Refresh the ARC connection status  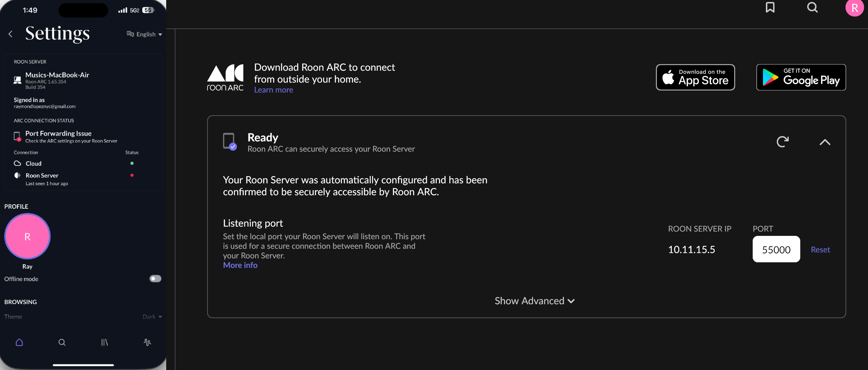coord(782,141)
